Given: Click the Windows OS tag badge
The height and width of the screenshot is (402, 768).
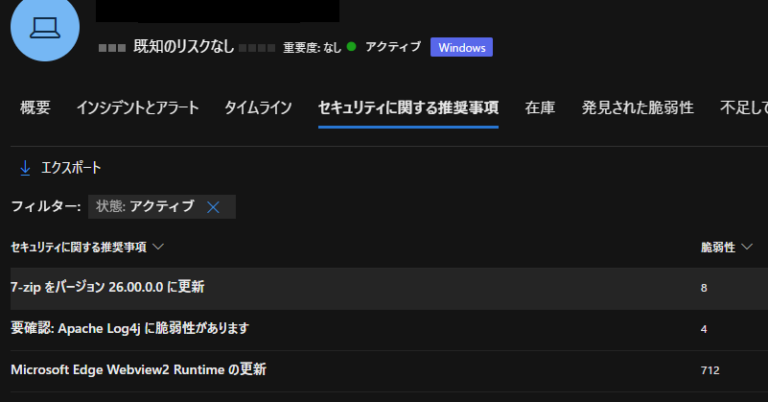Looking at the screenshot, I should [461, 48].
